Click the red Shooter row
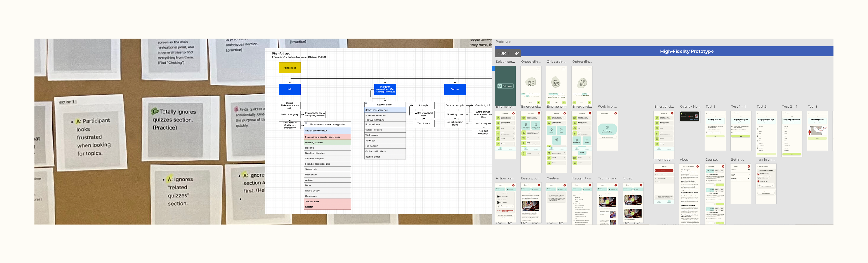The image size is (868, 263). (328, 207)
